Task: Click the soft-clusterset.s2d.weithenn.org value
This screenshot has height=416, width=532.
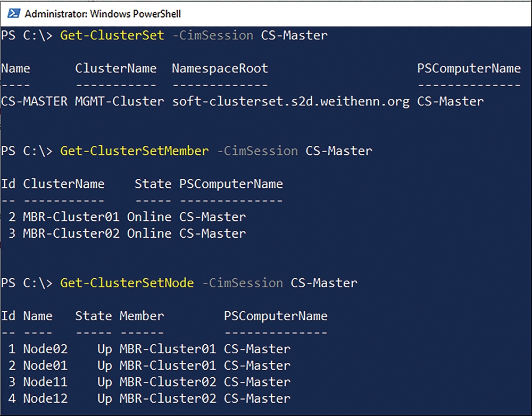Action: (291, 102)
